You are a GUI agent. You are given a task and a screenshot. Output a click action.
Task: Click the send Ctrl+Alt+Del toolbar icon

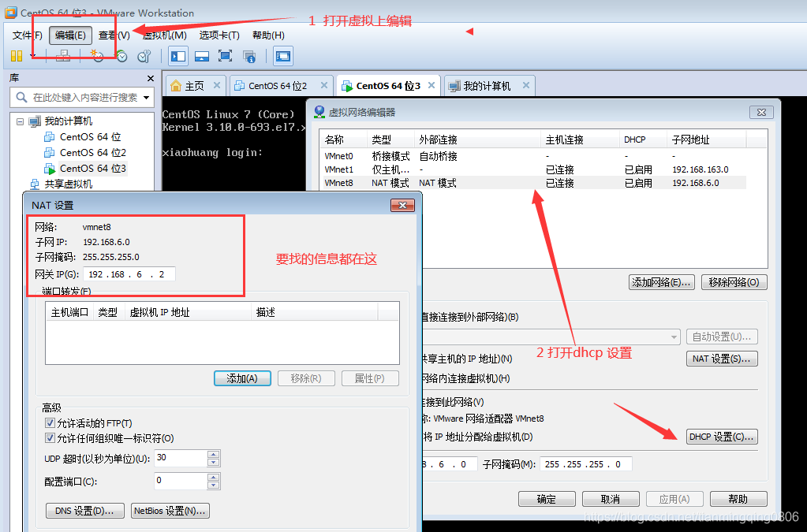coord(63,56)
